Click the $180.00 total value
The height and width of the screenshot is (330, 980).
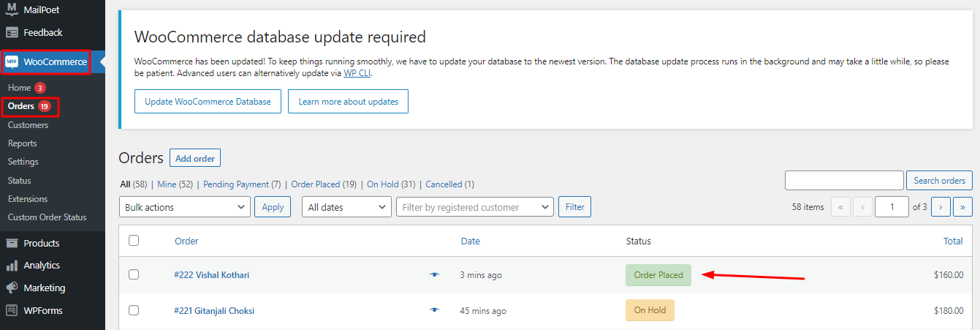click(x=949, y=311)
